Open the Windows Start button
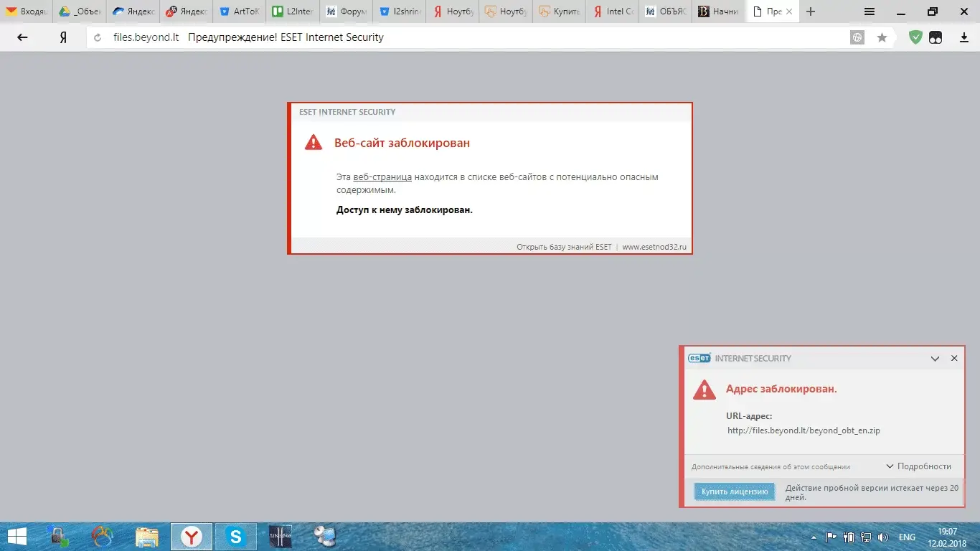Image resolution: width=980 pixels, height=551 pixels. 17,536
